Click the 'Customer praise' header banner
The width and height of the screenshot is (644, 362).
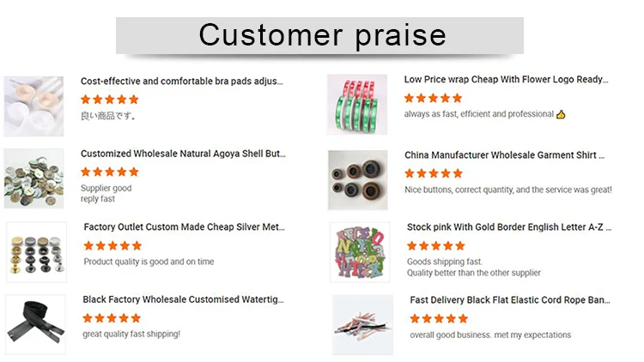coord(319,35)
